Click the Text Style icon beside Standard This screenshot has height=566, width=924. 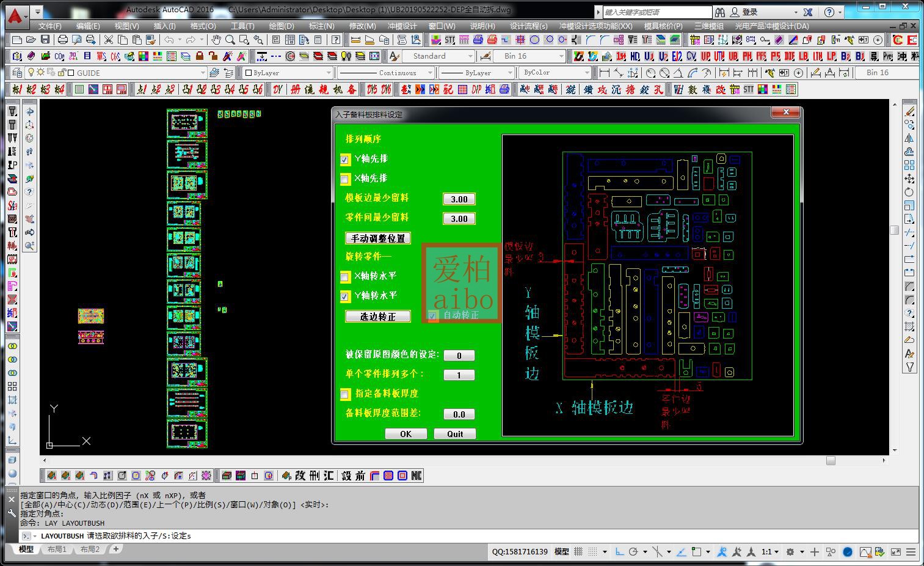395,56
